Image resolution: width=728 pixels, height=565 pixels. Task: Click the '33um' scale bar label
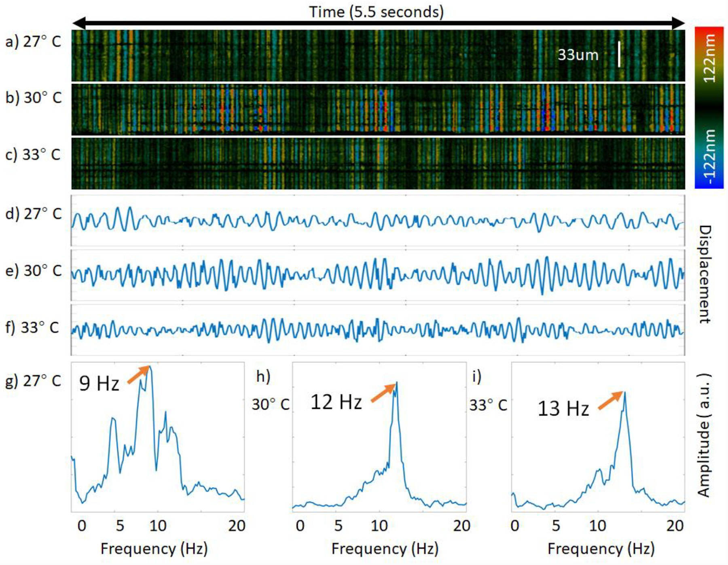(x=578, y=55)
